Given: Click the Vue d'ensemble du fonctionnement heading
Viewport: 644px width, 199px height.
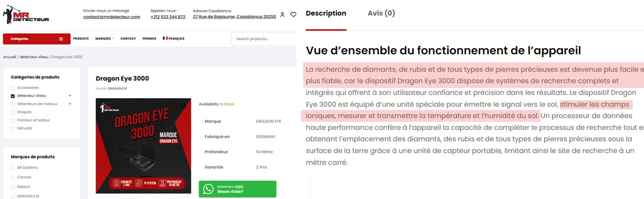Looking at the screenshot, I should [x=443, y=50].
